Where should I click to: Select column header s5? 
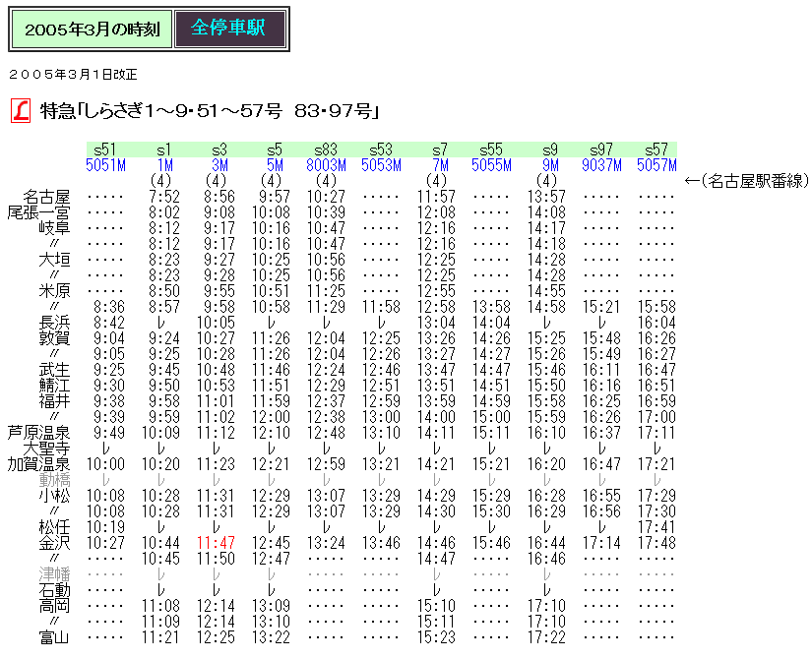(275, 150)
